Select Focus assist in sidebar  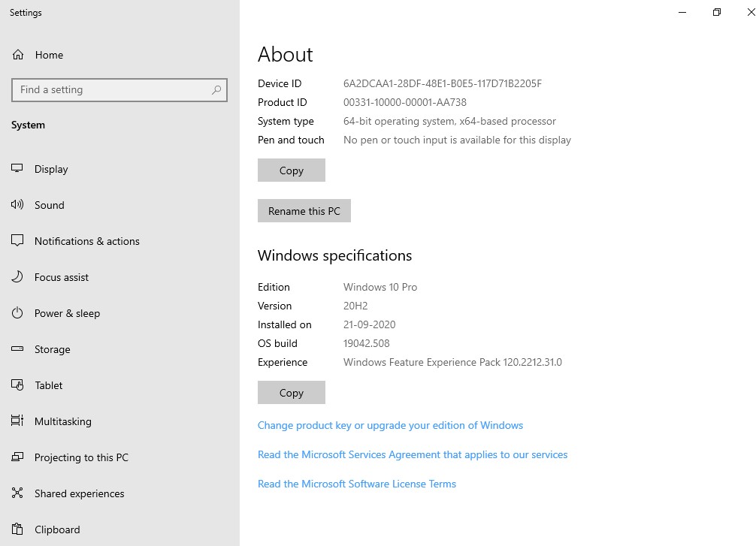pyautogui.click(x=119, y=277)
